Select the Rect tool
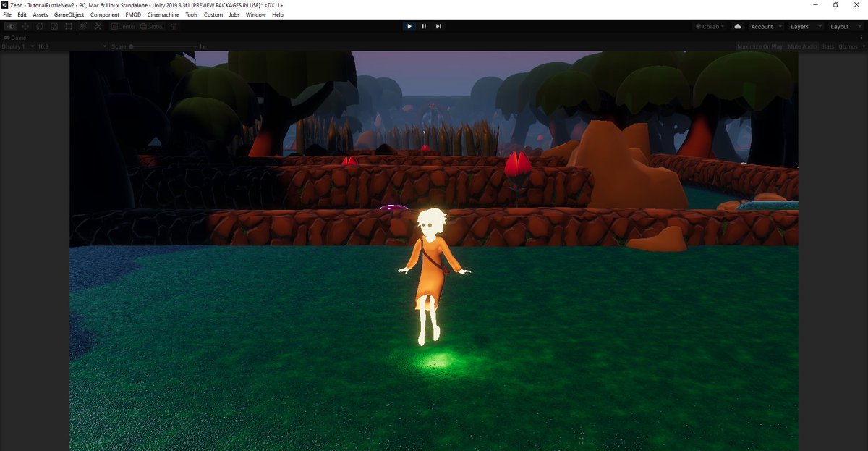The height and width of the screenshot is (451, 868). 68,26
